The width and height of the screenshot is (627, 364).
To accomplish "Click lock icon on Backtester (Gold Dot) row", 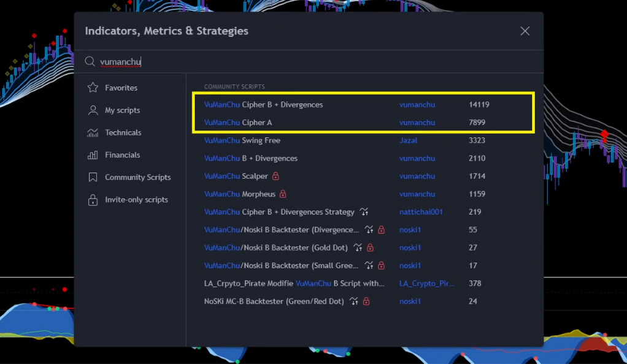I will 371,248.
